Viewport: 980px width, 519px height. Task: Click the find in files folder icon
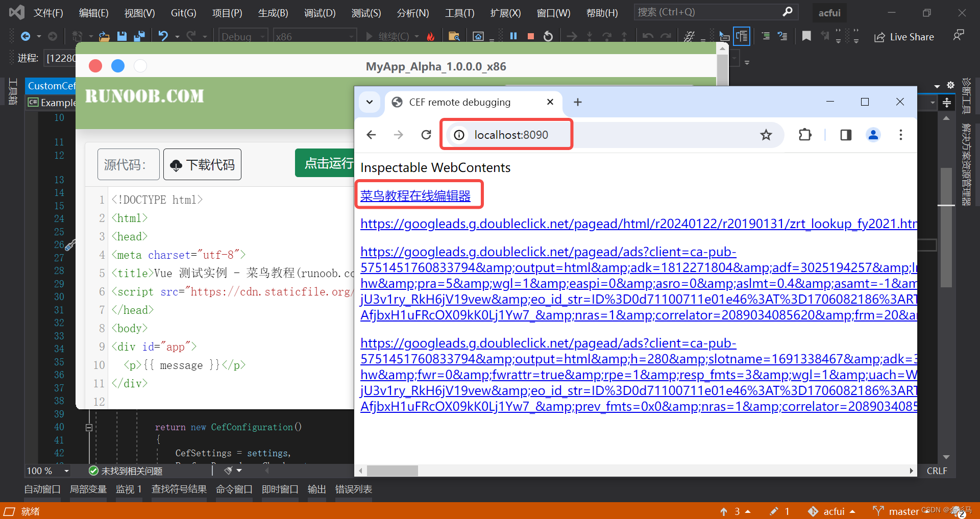tap(454, 36)
